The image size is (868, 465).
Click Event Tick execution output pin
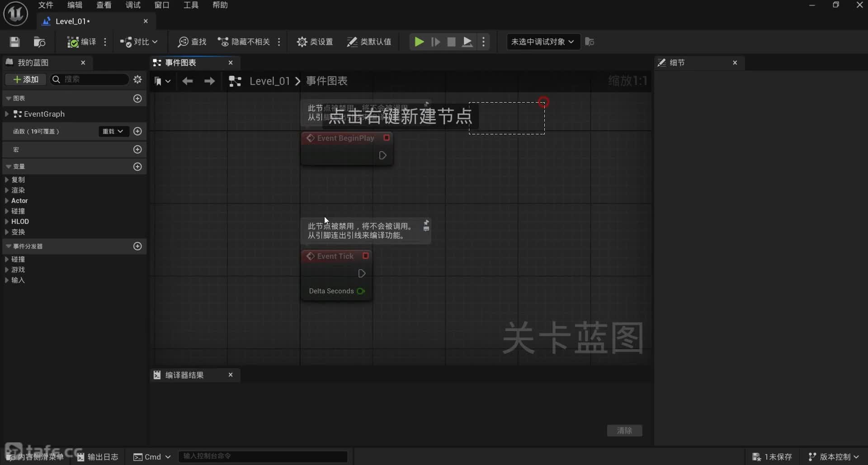tap(362, 274)
